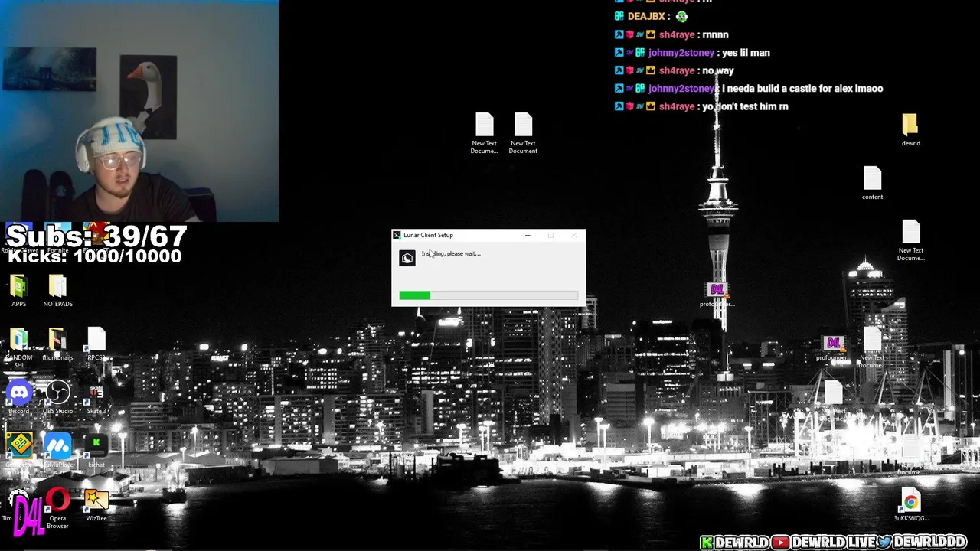Viewport: 980px width, 551px height.
Task: Click the Lunar Client Setup window title
Action: [428, 235]
